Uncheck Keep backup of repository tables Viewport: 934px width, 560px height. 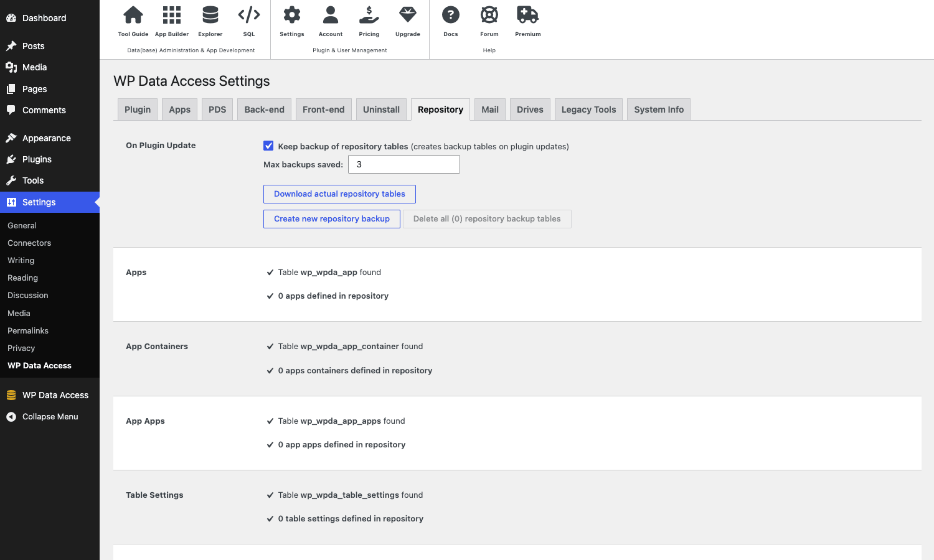click(268, 146)
